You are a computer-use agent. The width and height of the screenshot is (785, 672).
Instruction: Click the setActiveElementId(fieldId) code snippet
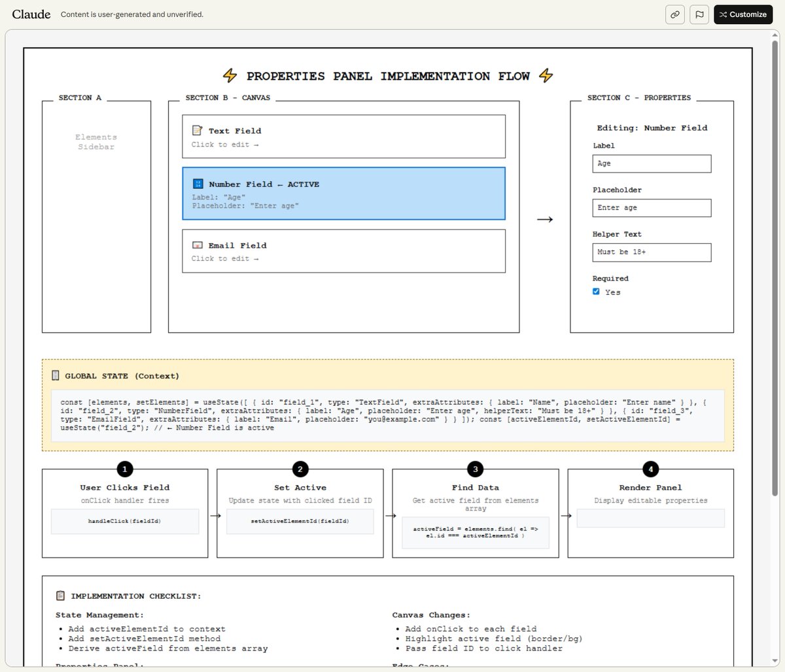pyautogui.click(x=300, y=521)
